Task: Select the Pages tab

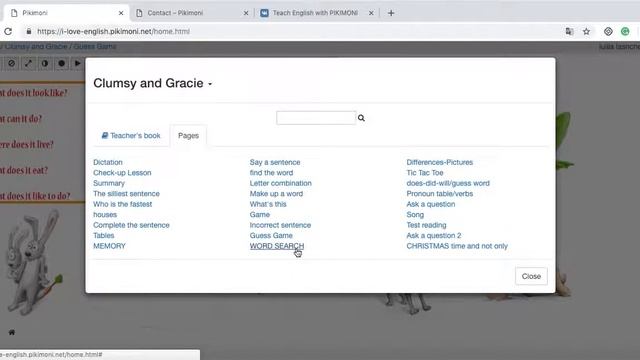Action: [x=188, y=136]
